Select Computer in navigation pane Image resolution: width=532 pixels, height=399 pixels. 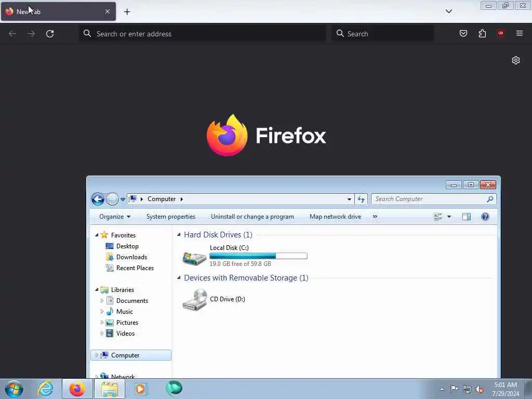(x=131, y=355)
